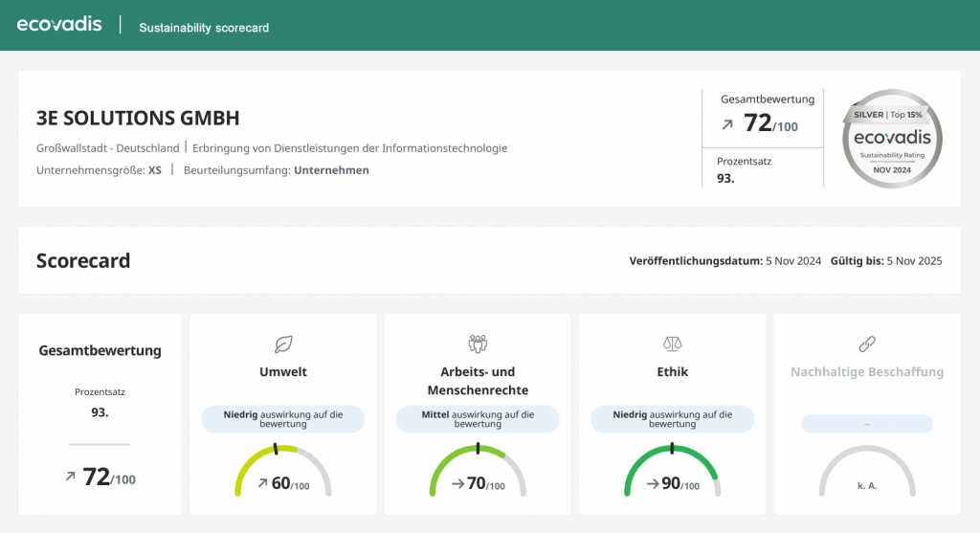Viewport: 980px width, 533px height.
Task: Click the scales icon above Ethik
Action: [x=672, y=344]
